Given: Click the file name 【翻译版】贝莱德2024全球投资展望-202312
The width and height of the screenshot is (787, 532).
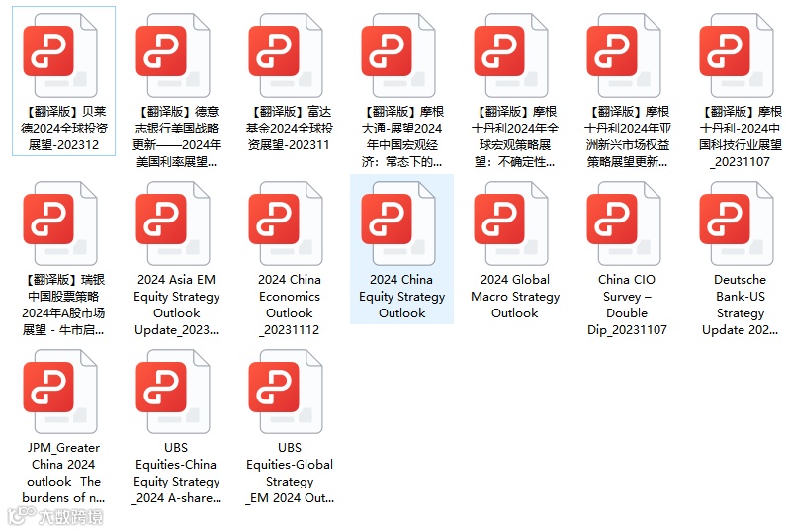Looking at the screenshot, I should [x=63, y=128].
